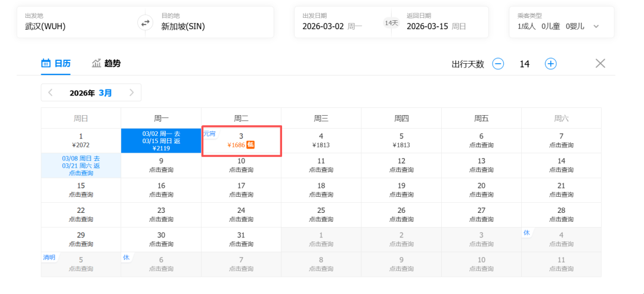Screen dimensions: 644x294
Task: Go to previous month arrow
Action: pyautogui.click(x=50, y=92)
